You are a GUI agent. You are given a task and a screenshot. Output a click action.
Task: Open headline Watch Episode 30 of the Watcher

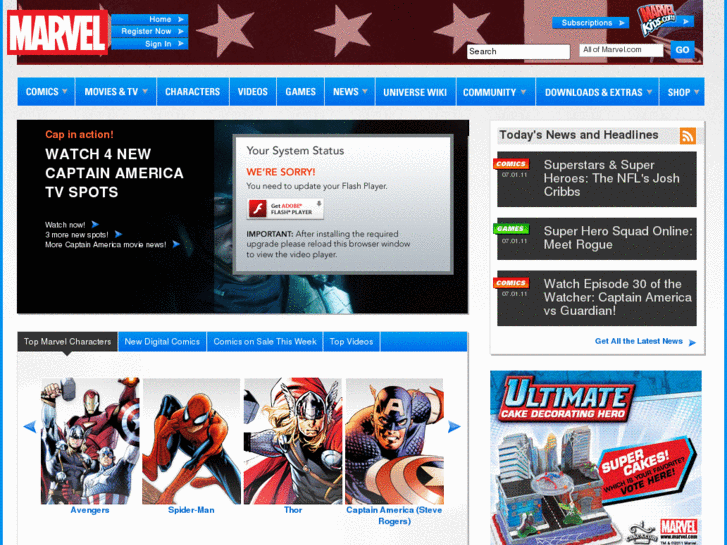[618, 297]
